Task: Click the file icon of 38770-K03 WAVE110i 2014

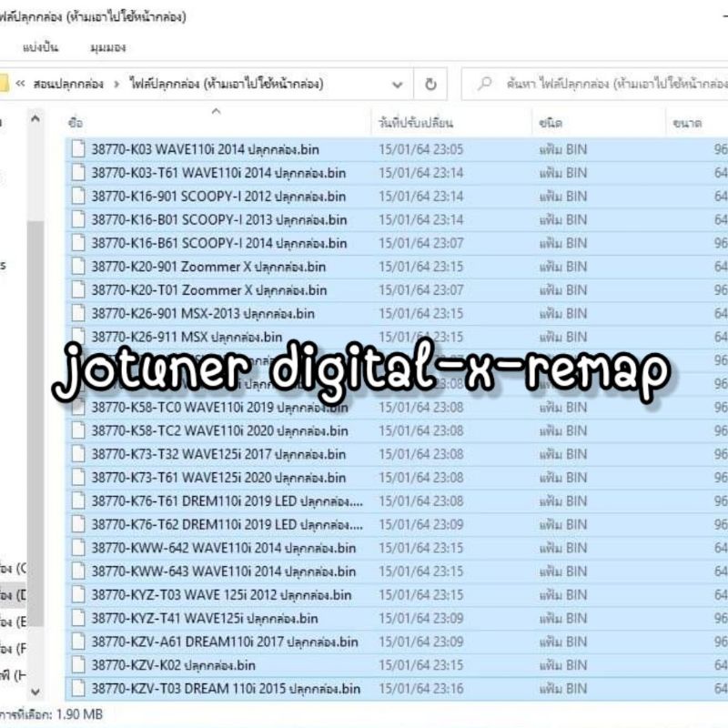Action: pos(78,149)
